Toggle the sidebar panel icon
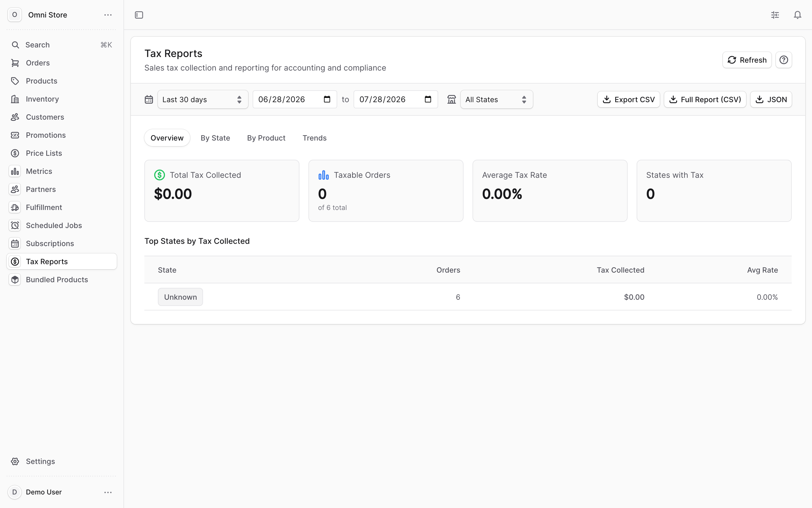 [139, 15]
